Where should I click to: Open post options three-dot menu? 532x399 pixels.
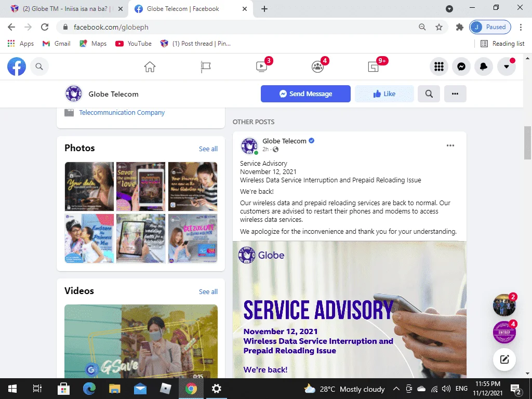pos(450,145)
